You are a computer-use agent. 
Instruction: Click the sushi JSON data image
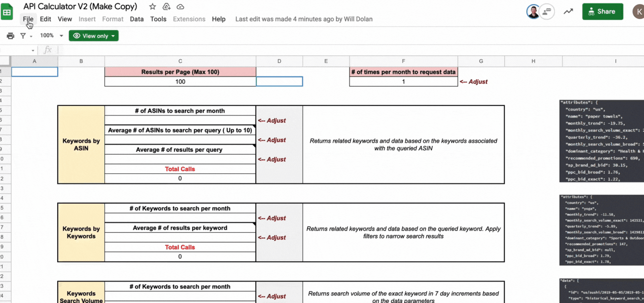click(602, 290)
